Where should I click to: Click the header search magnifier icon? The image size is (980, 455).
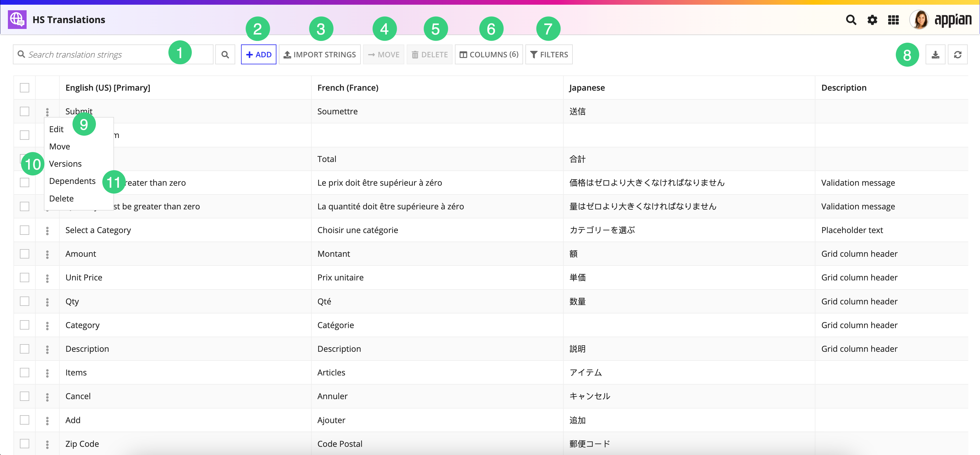coord(851,20)
